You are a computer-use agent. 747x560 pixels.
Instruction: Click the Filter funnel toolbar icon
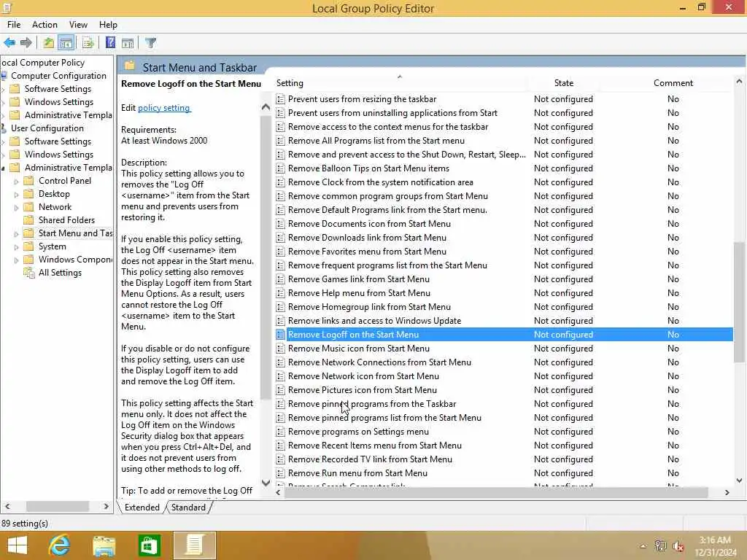coord(150,43)
